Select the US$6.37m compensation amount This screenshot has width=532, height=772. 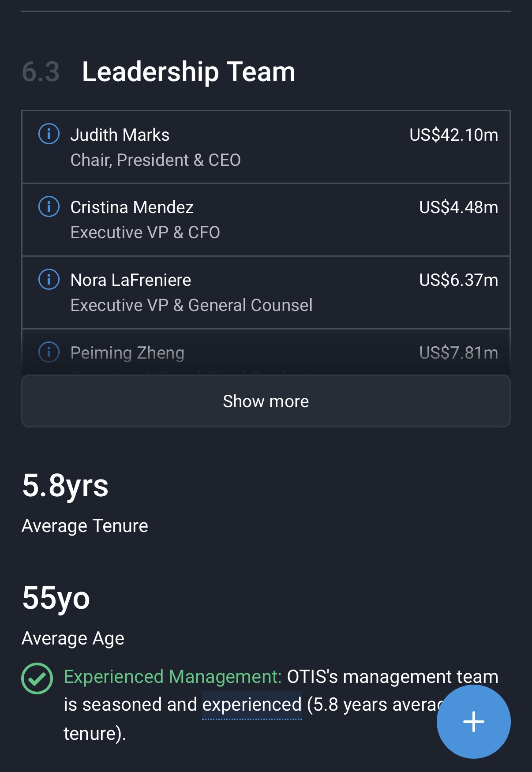coord(458,280)
